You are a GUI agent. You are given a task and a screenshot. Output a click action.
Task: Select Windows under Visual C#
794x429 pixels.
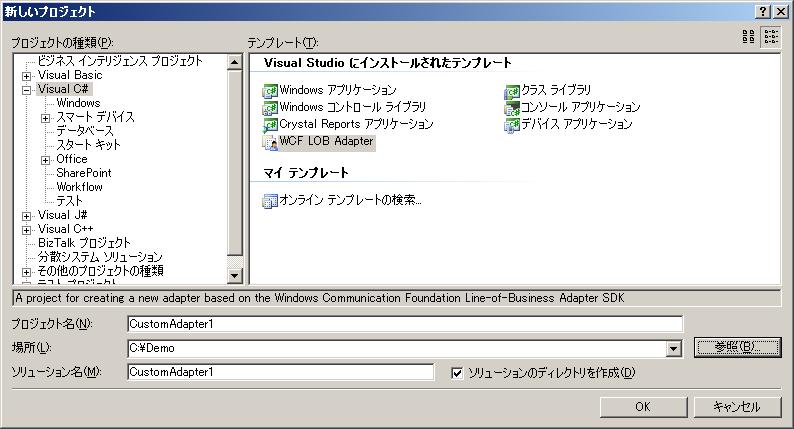pos(78,103)
